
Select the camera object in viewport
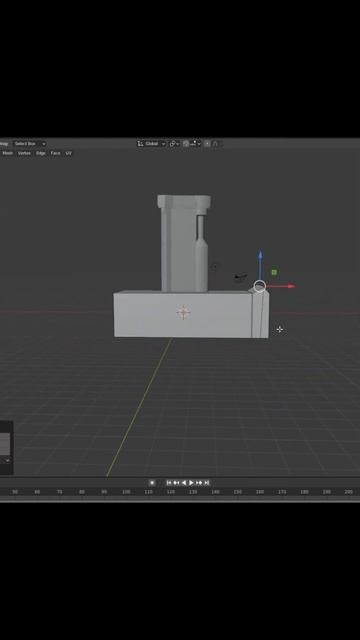[x=240, y=277]
